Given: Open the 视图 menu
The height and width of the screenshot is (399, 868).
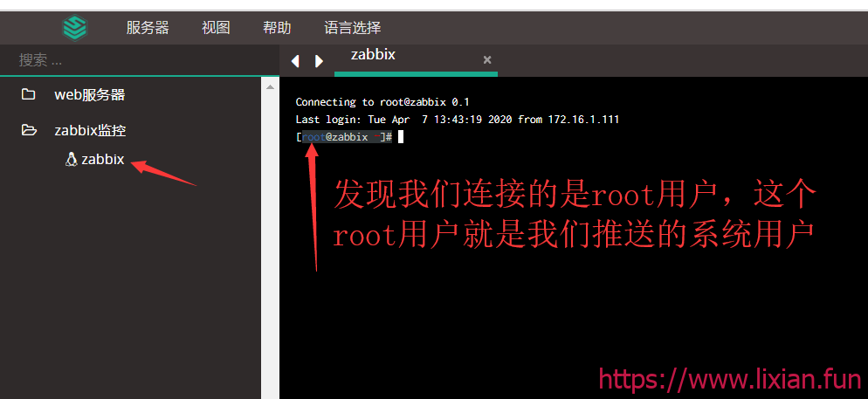Looking at the screenshot, I should pos(216,27).
